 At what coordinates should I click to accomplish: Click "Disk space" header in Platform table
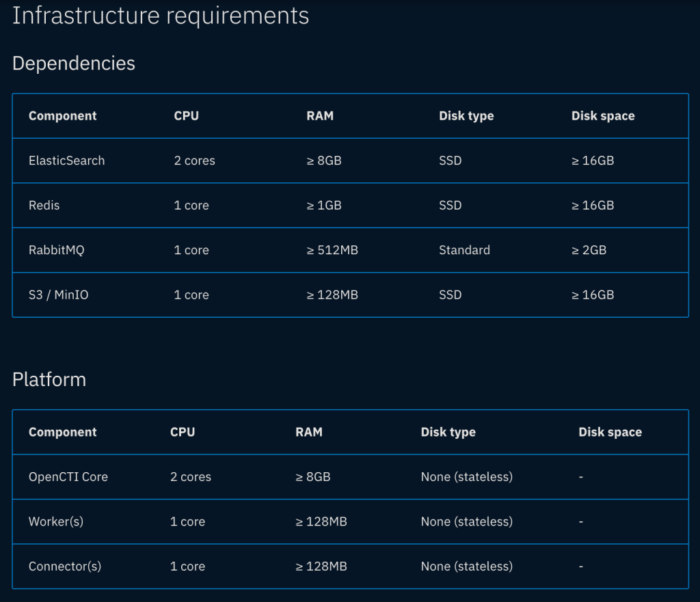(x=610, y=433)
